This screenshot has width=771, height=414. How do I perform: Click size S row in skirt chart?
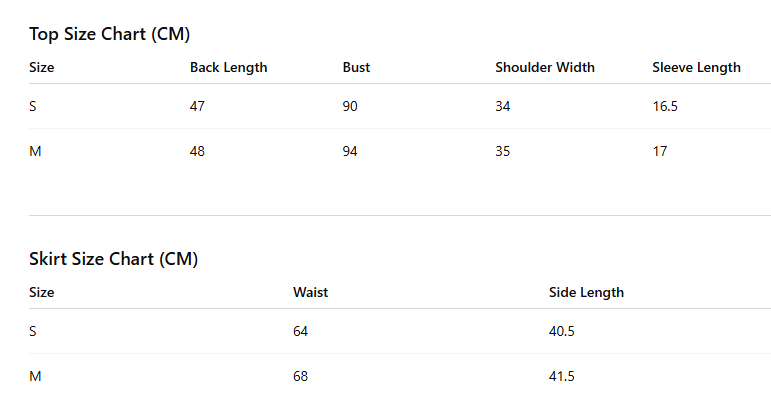(400, 331)
